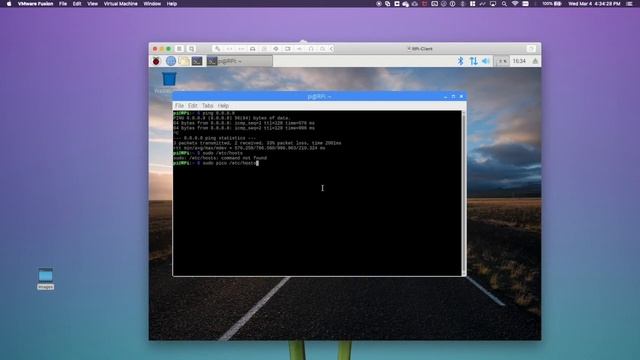Open VMware settings wrench toolbar icon
640x360 pixels.
[218, 49]
